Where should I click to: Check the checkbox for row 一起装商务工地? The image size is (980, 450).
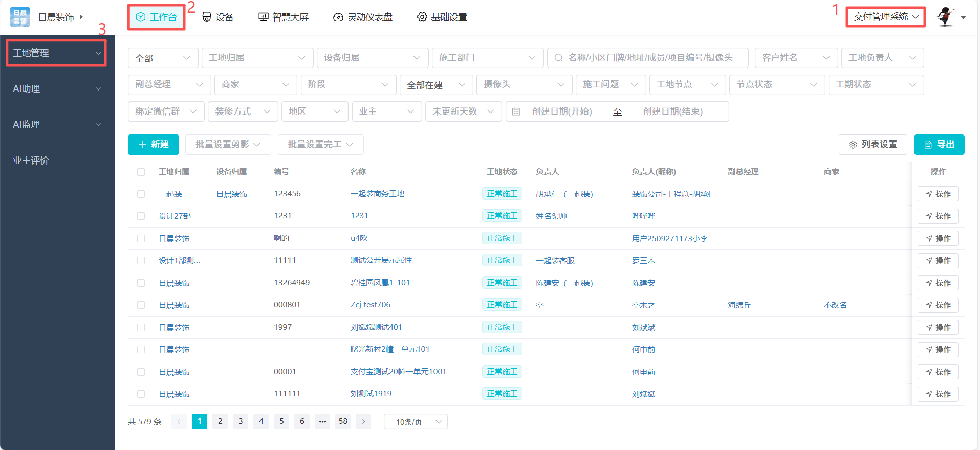pos(141,194)
